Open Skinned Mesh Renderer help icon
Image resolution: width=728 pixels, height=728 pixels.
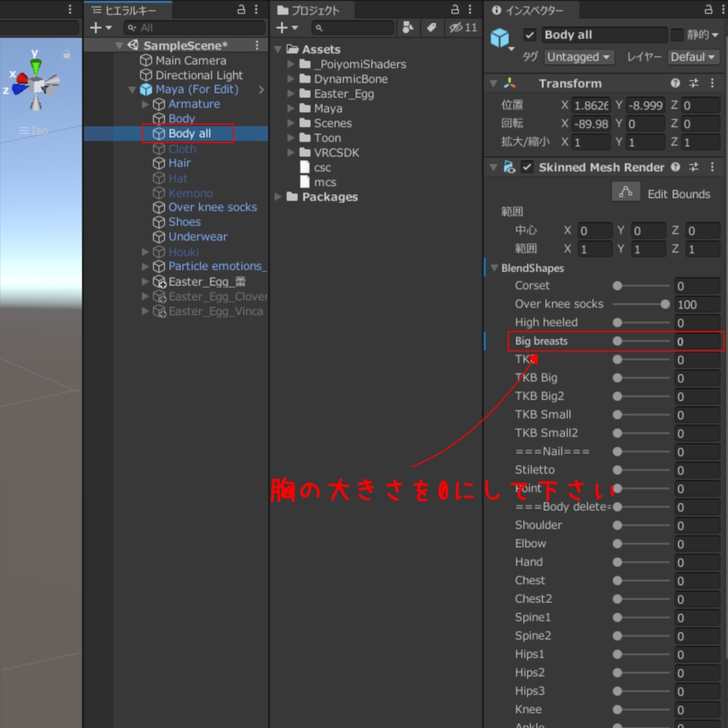(x=675, y=167)
